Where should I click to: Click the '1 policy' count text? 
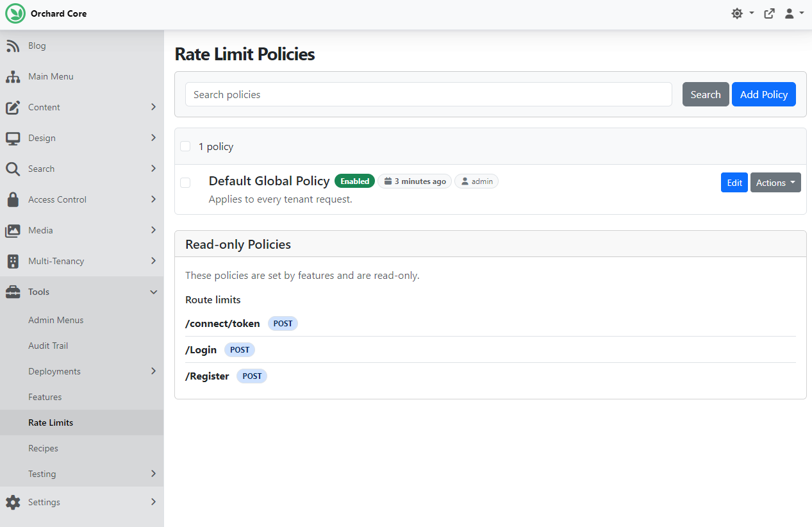[216, 147]
